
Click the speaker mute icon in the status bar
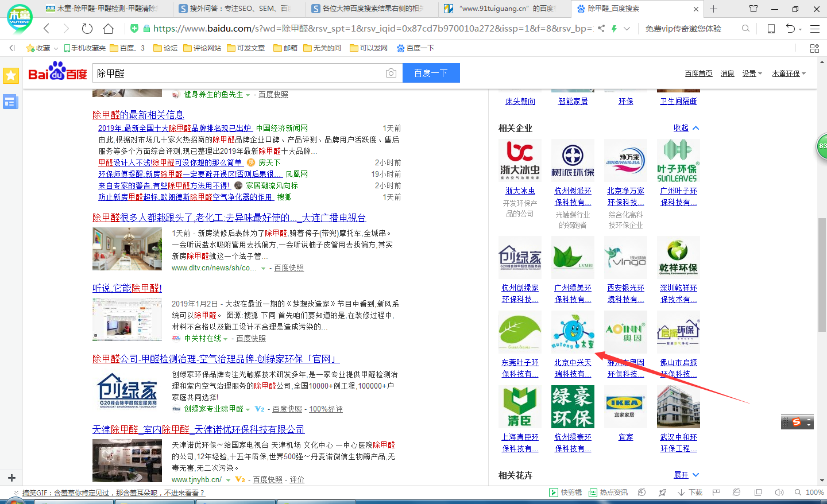coord(779,493)
